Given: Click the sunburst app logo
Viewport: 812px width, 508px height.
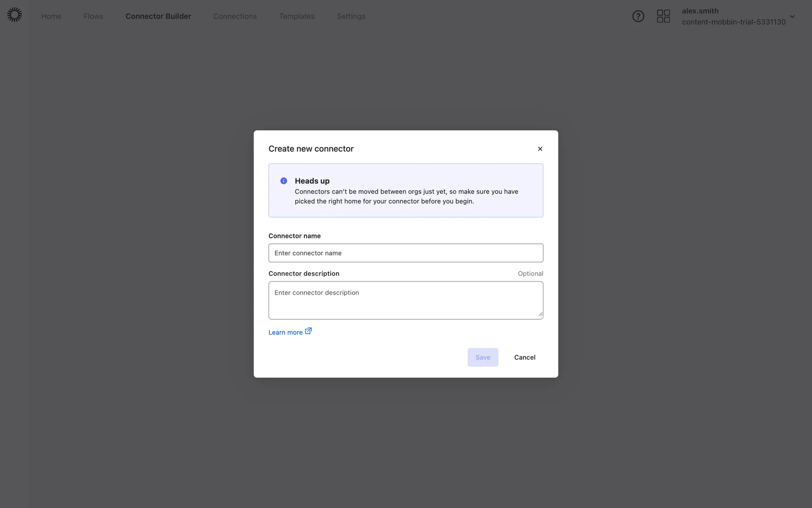Looking at the screenshot, I should [14, 15].
